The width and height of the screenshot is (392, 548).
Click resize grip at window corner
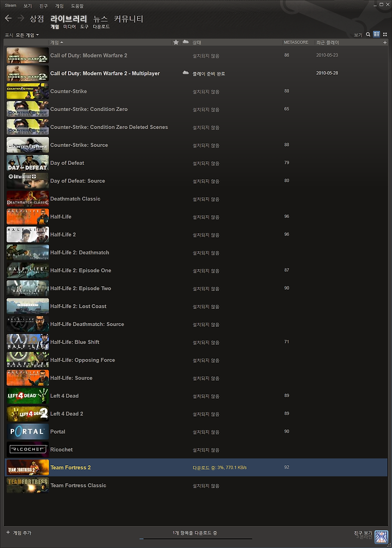click(389, 545)
